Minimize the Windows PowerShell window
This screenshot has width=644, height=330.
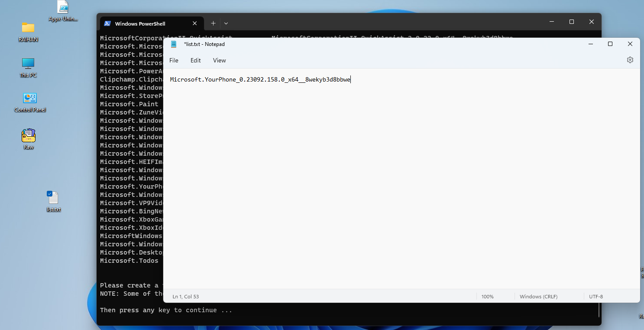(x=552, y=22)
